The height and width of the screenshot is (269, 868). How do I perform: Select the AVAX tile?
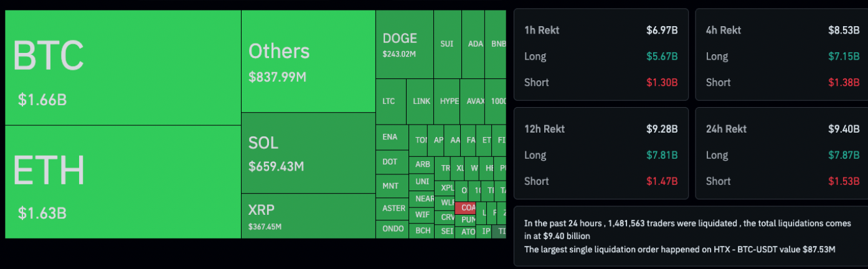coord(475,101)
